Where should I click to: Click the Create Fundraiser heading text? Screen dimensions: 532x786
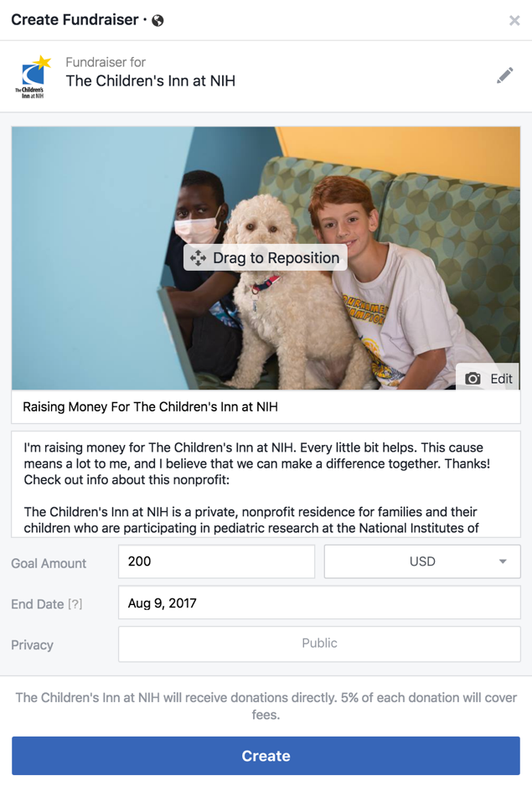[x=75, y=20]
